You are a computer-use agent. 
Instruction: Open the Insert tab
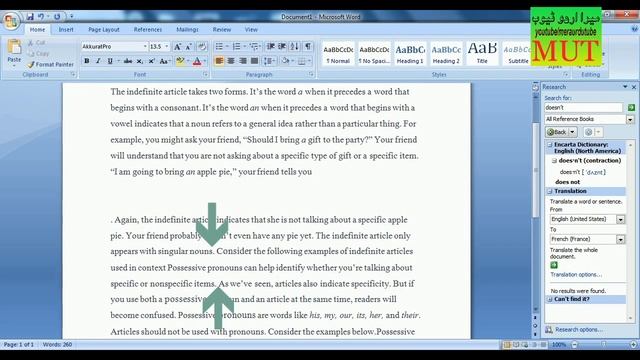(x=66, y=29)
